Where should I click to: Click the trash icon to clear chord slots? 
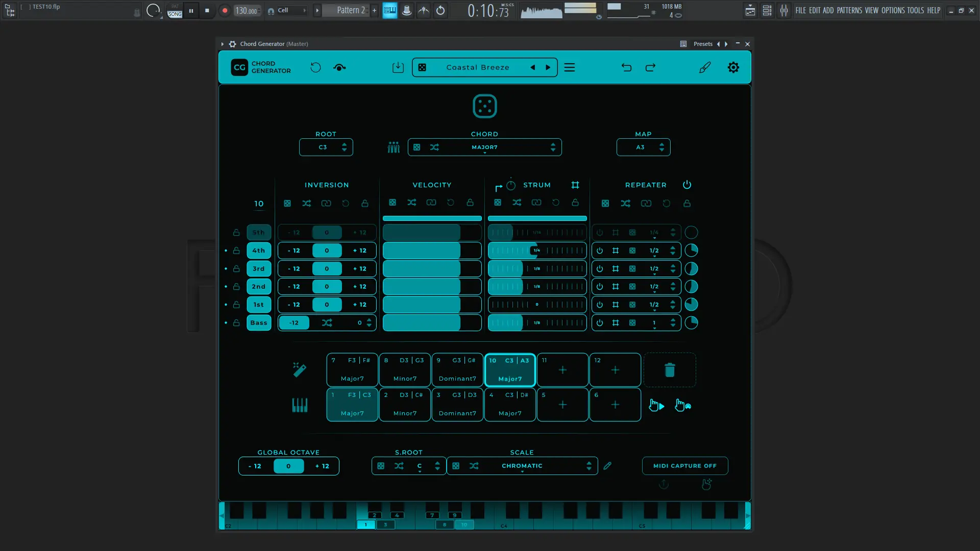(x=669, y=370)
